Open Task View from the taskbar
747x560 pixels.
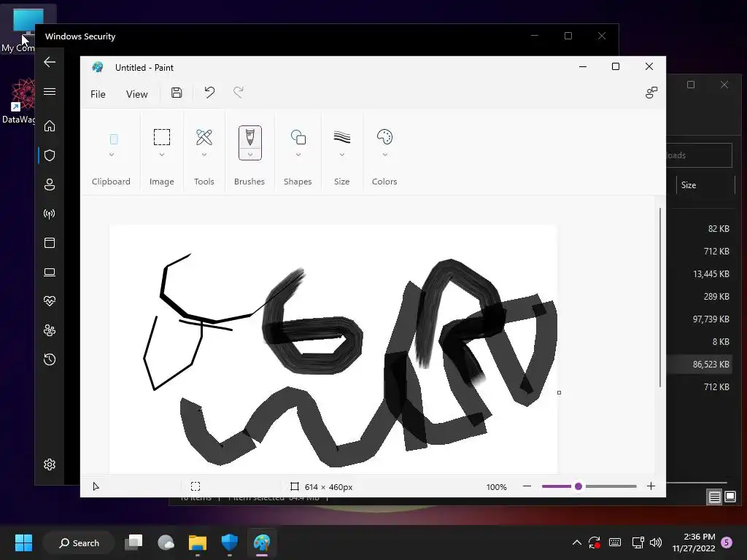[x=133, y=542]
